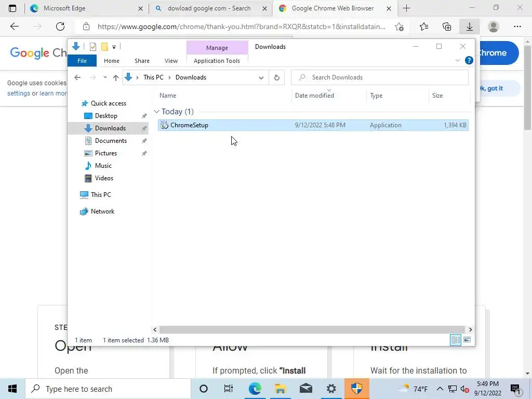Go up one folder level in Explorer
The height and width of the screenshot is (399, 532).
pos(116,78)
